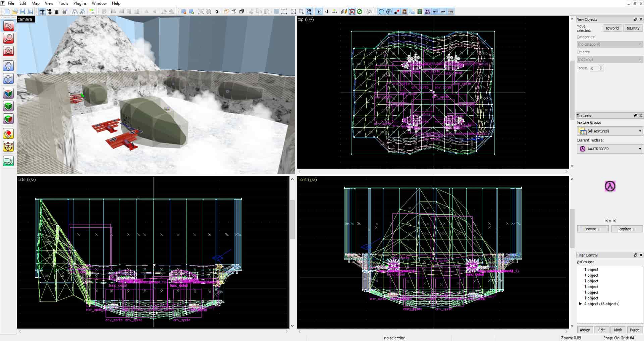
Task: Click the all-green cube texture tool
Action: coord(8,106)
